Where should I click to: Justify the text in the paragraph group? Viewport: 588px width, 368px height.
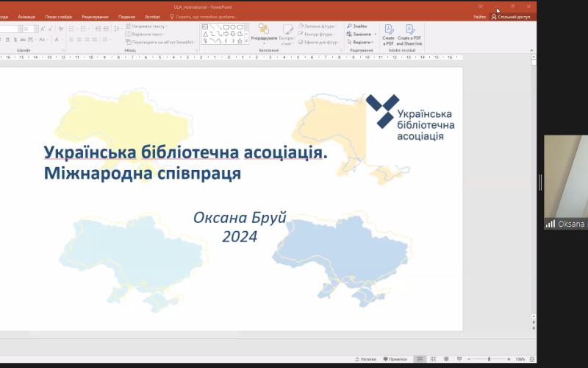click(95, 40)
